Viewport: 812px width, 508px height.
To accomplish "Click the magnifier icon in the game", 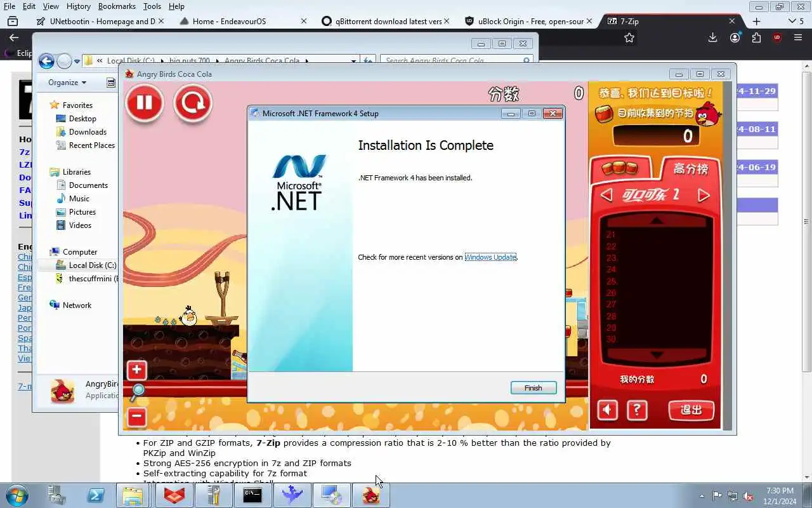I will [x=137, y=393].
